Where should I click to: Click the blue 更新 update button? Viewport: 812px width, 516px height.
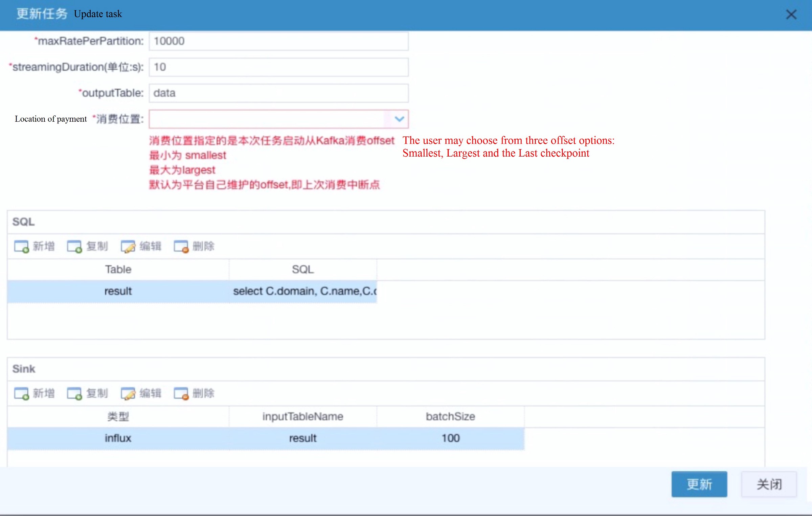pyautogui.click(x=699, y=484)
